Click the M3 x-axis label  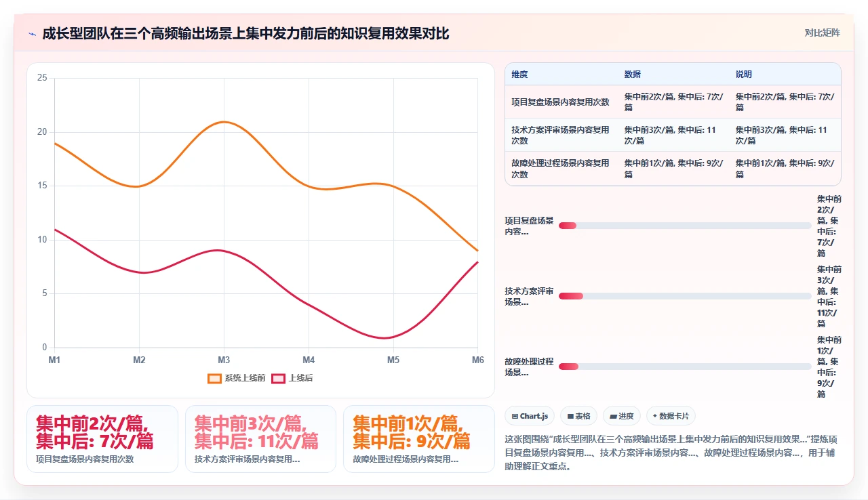224,360
